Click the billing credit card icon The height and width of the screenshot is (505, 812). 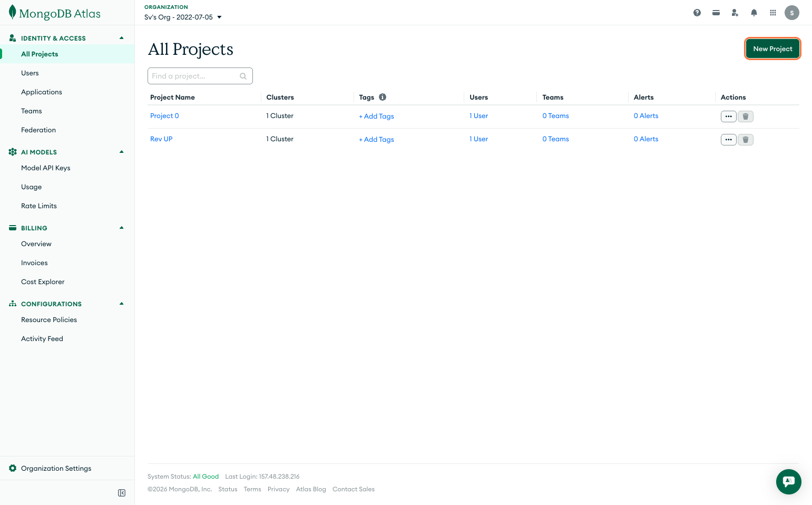click(716, 12)
